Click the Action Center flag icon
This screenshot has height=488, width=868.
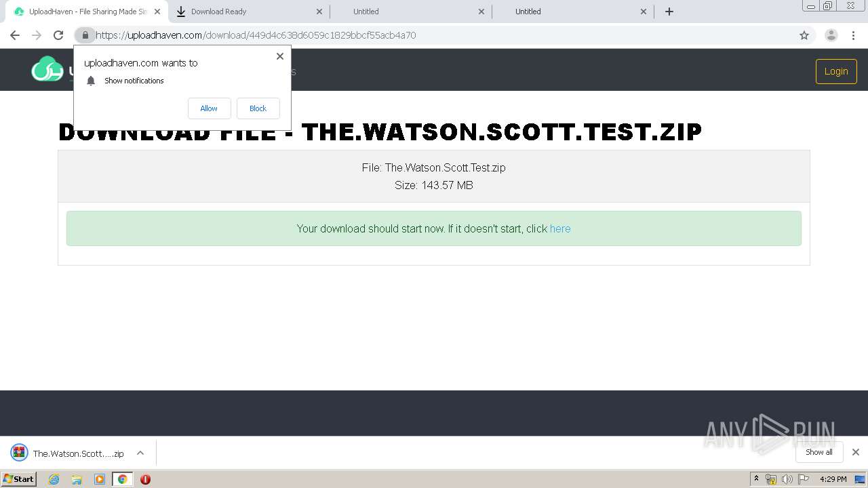804,479
